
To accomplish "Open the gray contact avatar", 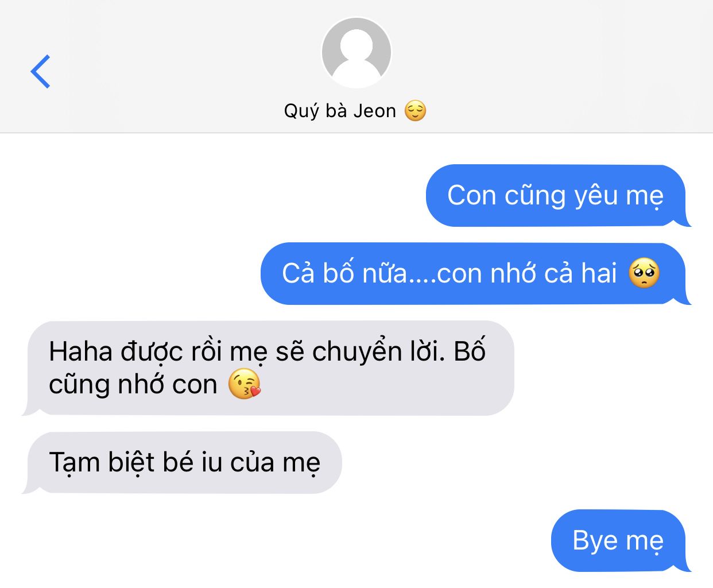I will (356, 53).
